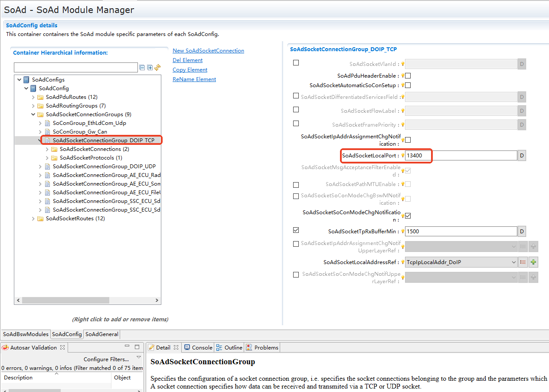Switch to the SoAdGeneral tab
Image resolution: width=549 pixels, height=392 pixels.
(101, 334)
